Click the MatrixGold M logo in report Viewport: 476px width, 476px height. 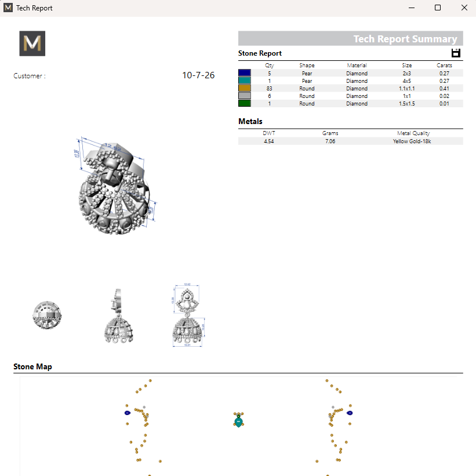(32, 43)
